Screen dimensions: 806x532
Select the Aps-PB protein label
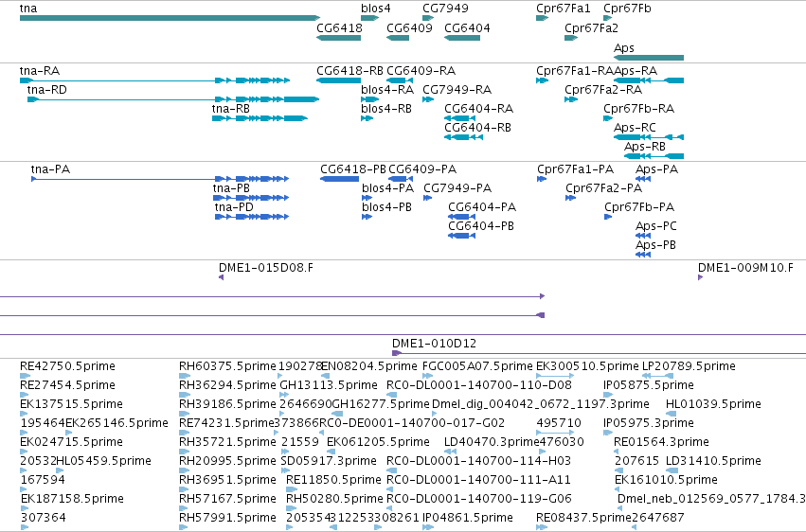point(655,245)
